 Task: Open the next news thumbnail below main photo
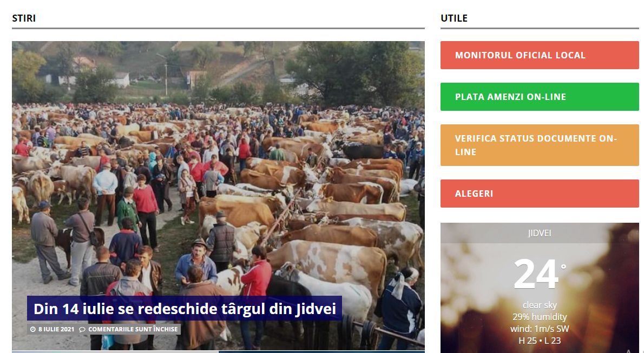pyautogui.click(x=115, y=352)
